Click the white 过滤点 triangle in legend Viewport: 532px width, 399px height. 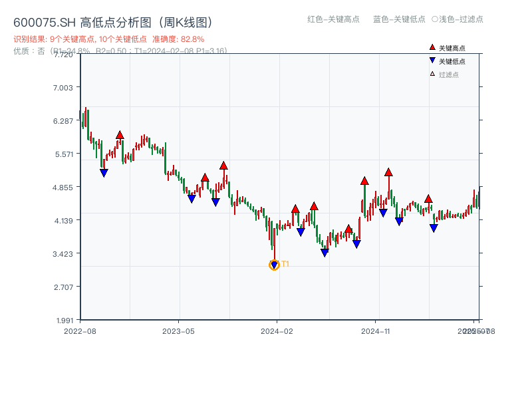point(432,74)
